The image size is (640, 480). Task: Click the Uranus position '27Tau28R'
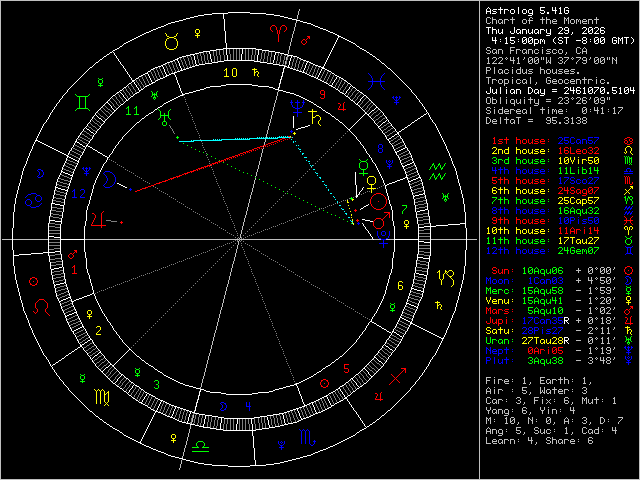point(545,341)
